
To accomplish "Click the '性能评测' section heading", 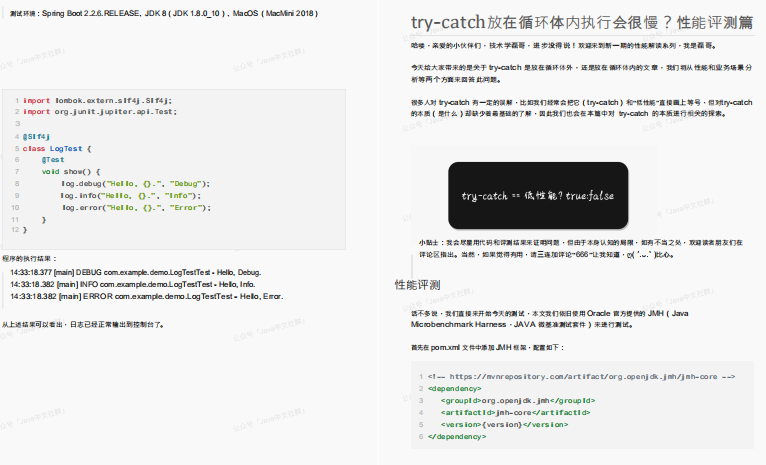I will pyautogui.click(x=418, y=285).
